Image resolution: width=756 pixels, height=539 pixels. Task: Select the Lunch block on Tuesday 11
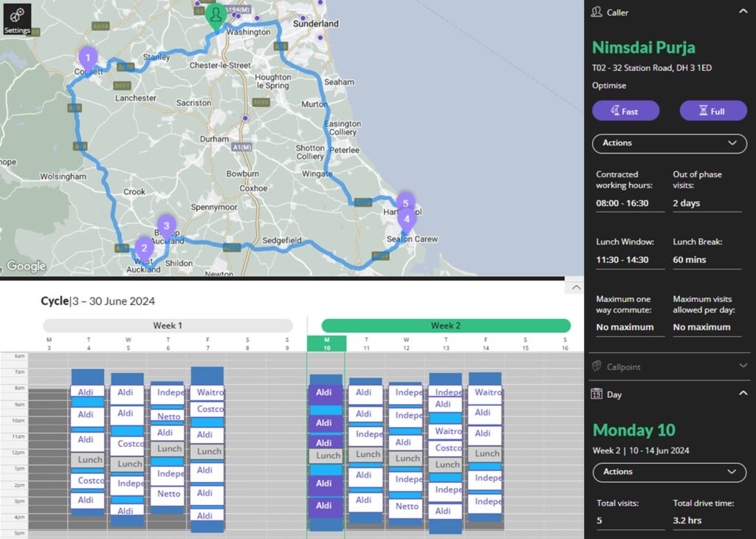(x=366, y=454)
